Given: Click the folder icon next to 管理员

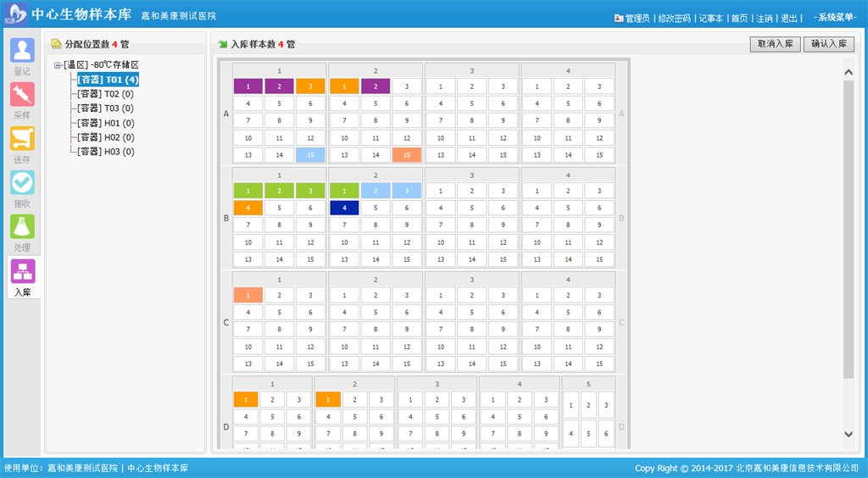Looking at the screenshot, I should [x=619, y=18].
